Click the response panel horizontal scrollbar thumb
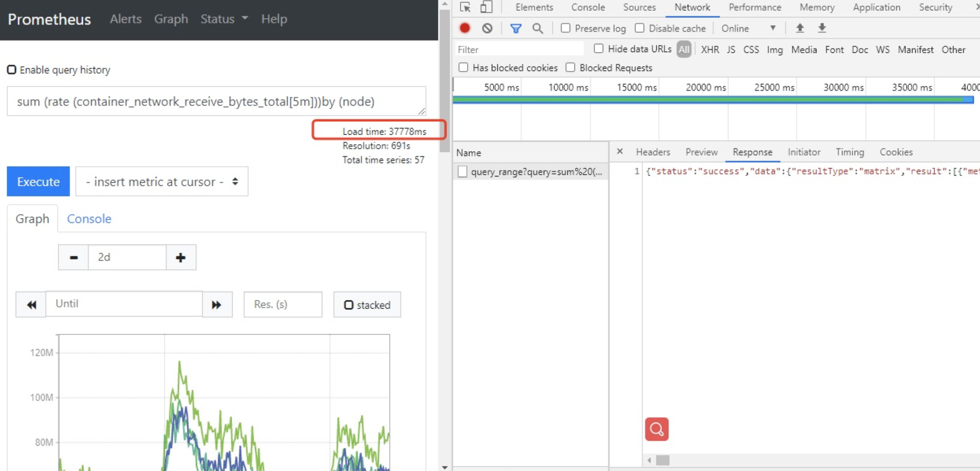 click(663, 460)
